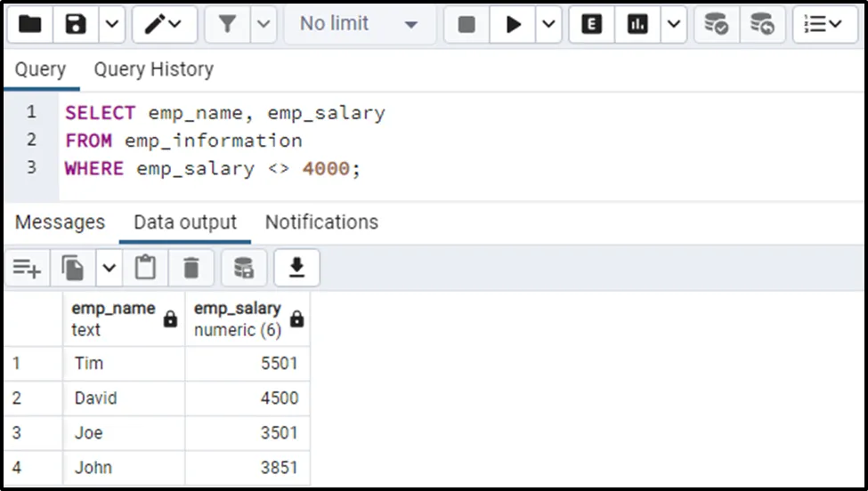Select the emp_salary column header
Viewport: 868px width, 491px height.
(238, 318)
